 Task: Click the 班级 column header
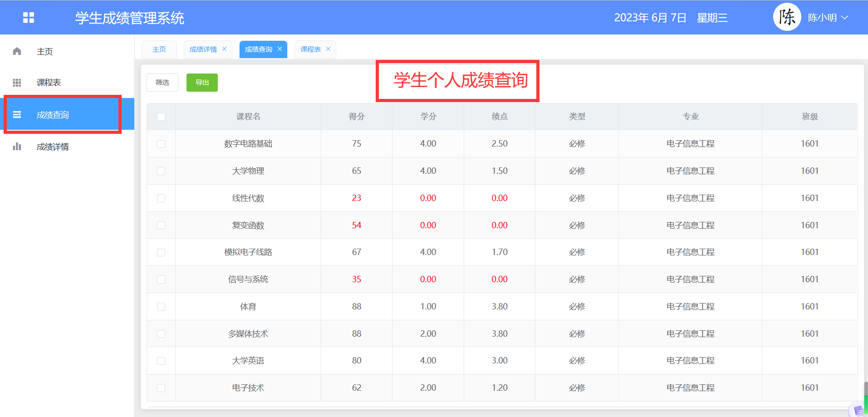point(810,117)
